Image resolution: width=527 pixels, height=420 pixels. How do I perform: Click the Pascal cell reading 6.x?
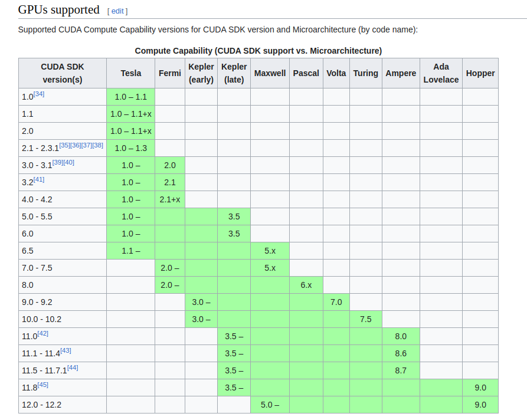(x=306, y=286)
